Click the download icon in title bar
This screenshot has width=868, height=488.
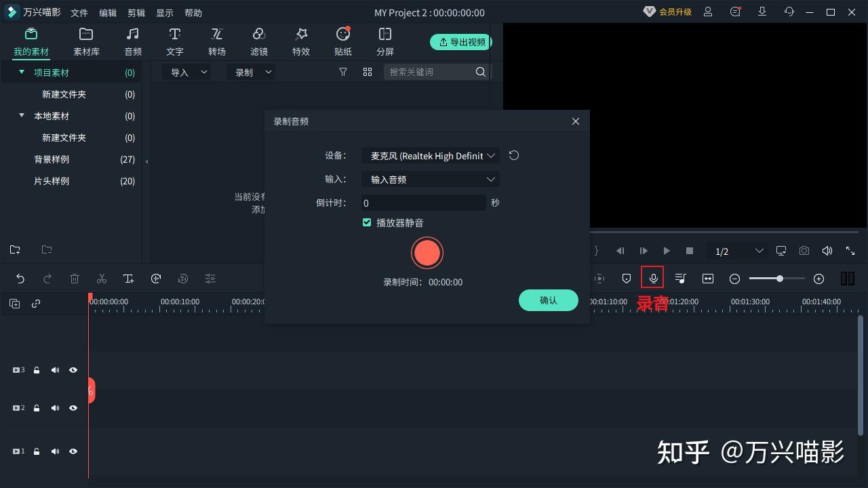(762, 12)
